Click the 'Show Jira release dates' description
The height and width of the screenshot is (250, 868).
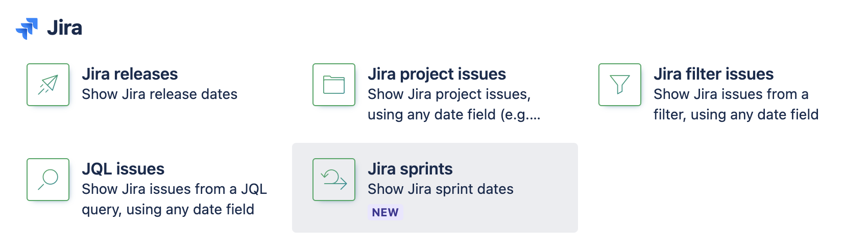click(159, 94)
